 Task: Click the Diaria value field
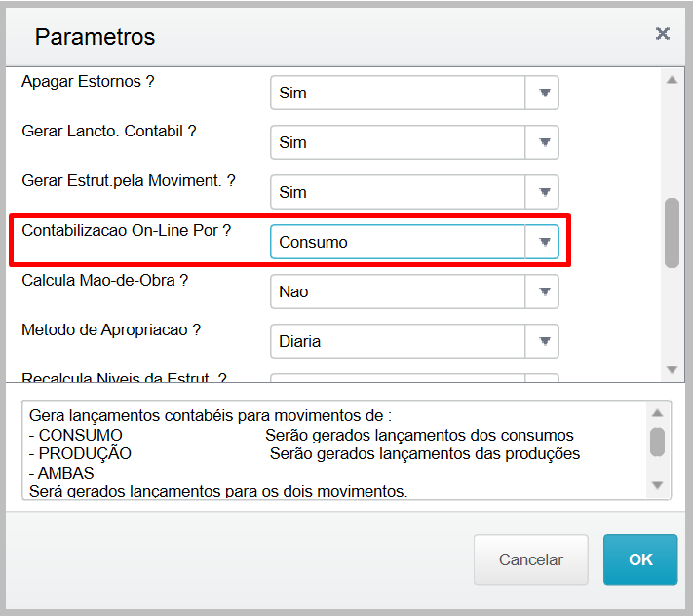398,341
